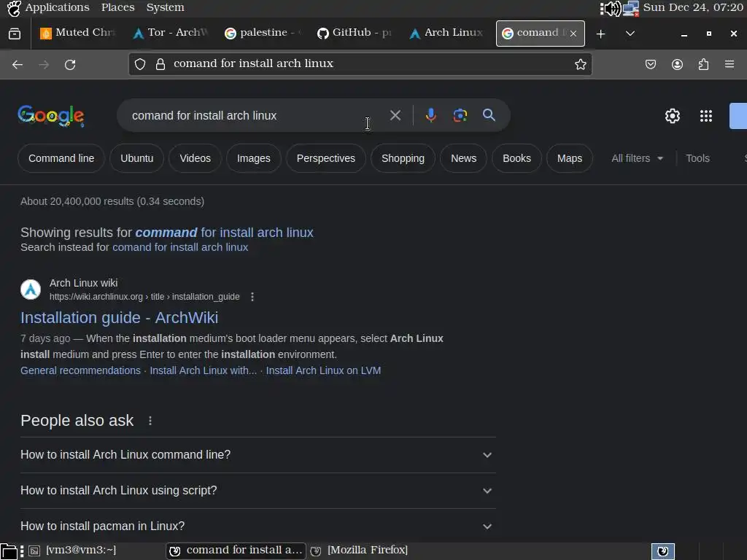Expand 'How to install Arch Linux command line?'

(x=258, y=455)
